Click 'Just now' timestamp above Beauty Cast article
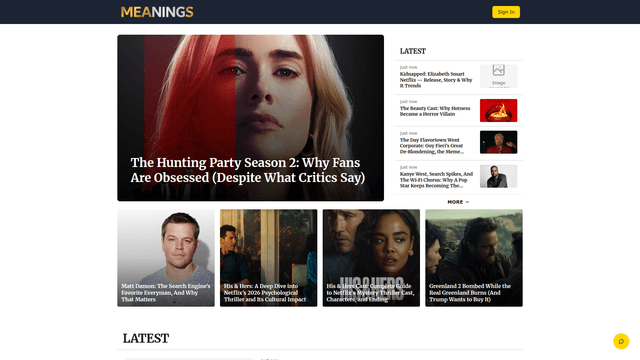 (x=408, y=102)
